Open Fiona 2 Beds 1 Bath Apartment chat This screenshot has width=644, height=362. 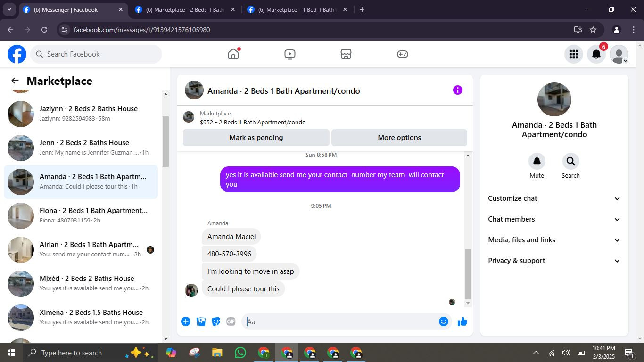click(81, 215)
